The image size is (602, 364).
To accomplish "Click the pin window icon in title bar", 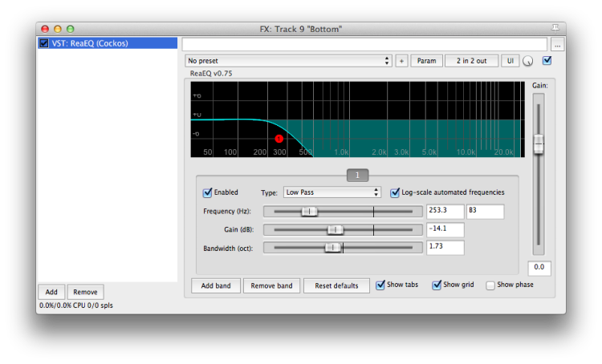I will (x=555, y=27).
